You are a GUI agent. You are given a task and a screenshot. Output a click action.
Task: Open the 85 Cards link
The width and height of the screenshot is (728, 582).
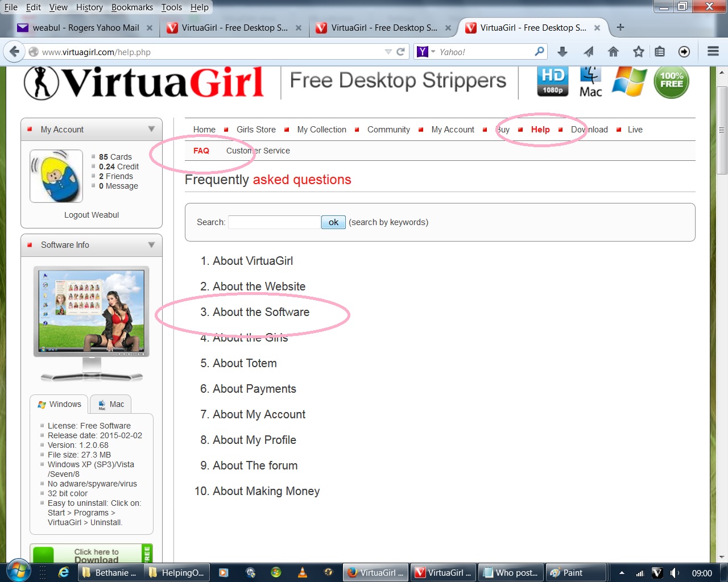[x=115, y=157]
